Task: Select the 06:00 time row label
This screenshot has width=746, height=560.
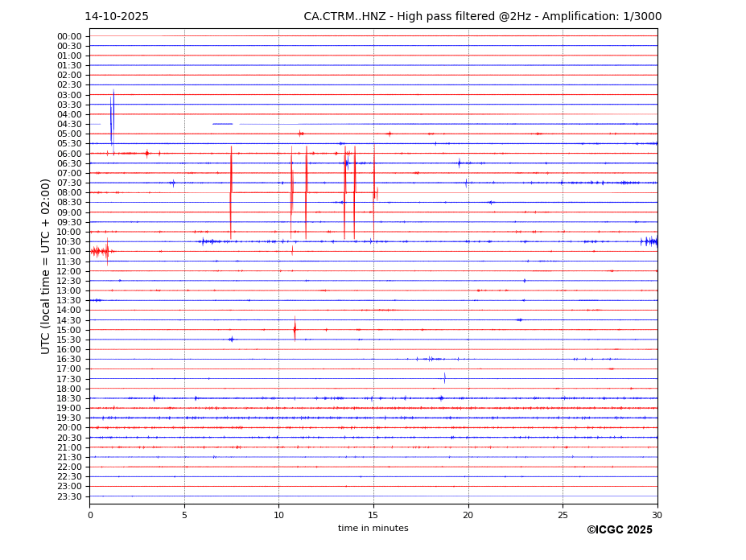Action: coord(68,154)
